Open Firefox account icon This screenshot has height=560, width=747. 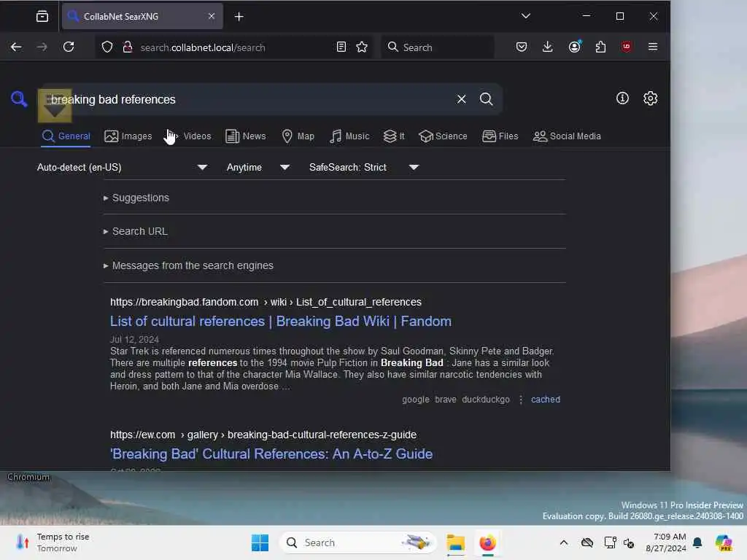point(575,47)
